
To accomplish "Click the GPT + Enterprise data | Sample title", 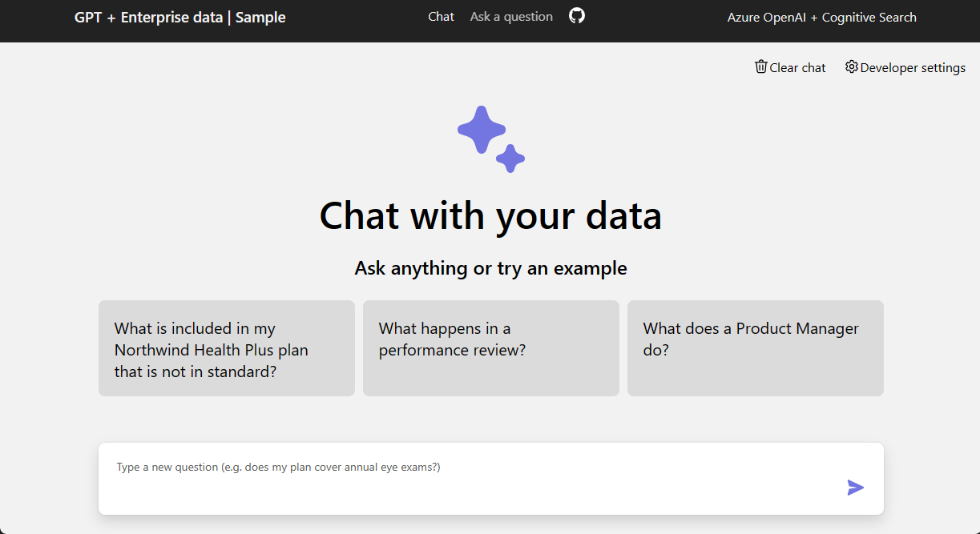I will click(179, 17).
